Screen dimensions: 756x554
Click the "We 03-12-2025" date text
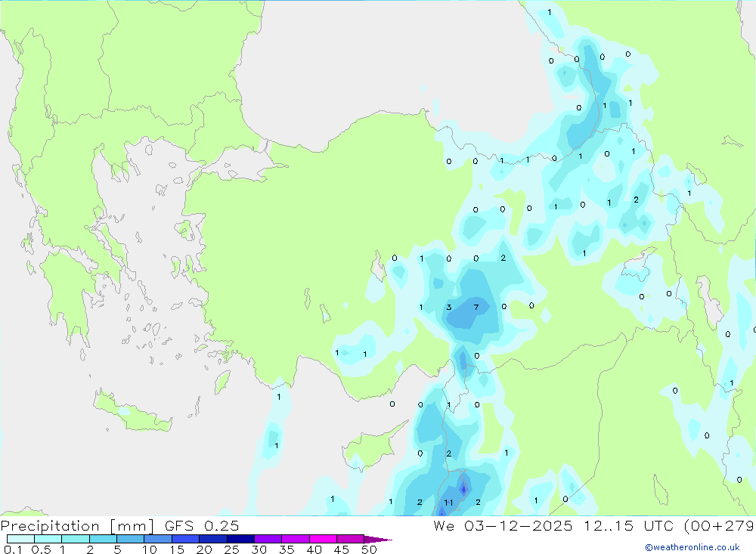click(x=503, y=526)
